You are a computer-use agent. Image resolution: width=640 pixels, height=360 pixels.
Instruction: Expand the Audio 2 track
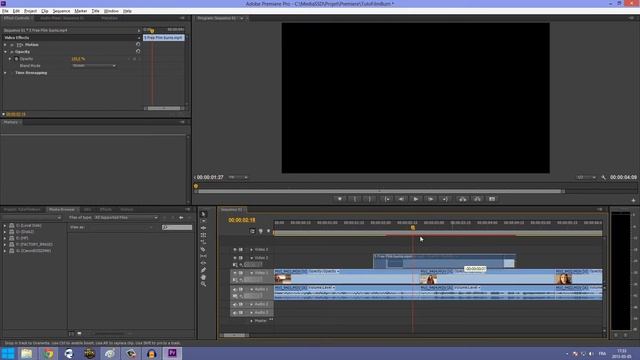(x=251, y=304)
